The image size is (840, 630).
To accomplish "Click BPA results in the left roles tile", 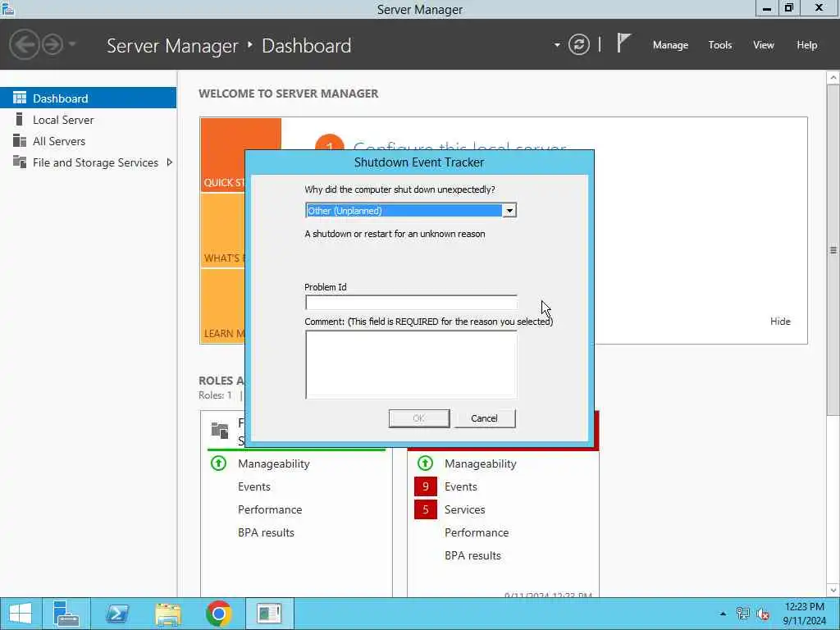I will (x=266, y=532).
